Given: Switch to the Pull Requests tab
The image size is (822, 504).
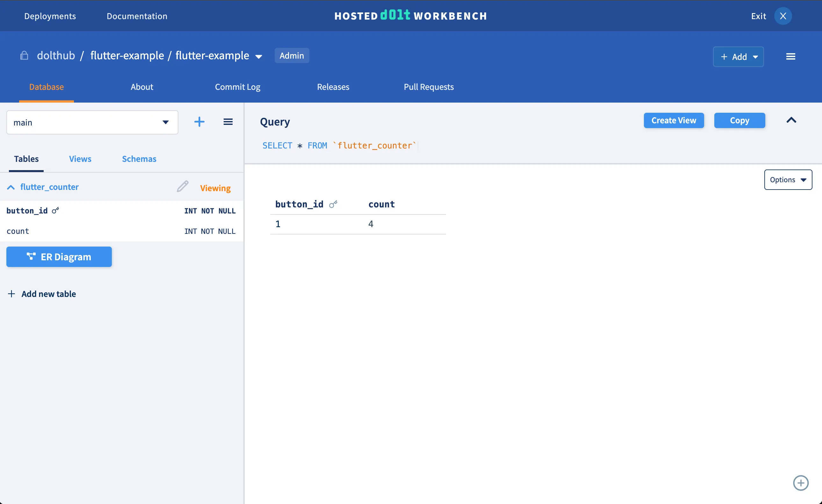Looking at the screenshot, I should (x=429, y=87).
